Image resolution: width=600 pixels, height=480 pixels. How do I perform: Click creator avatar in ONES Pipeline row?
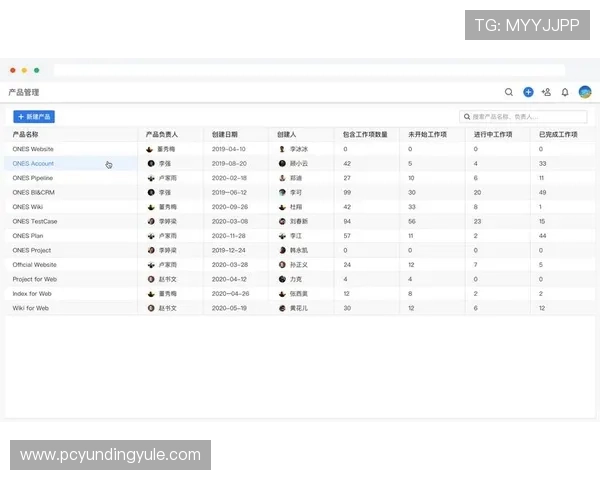(282, 178)
